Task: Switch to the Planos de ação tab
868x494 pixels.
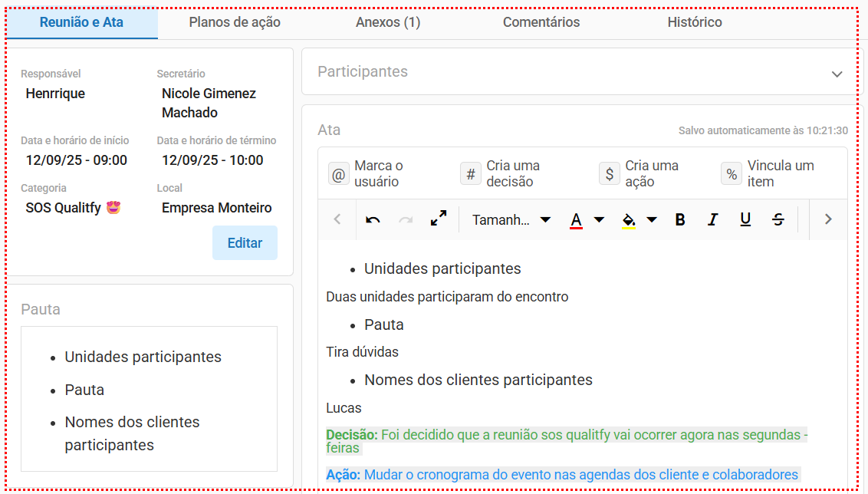Action: 235,22
